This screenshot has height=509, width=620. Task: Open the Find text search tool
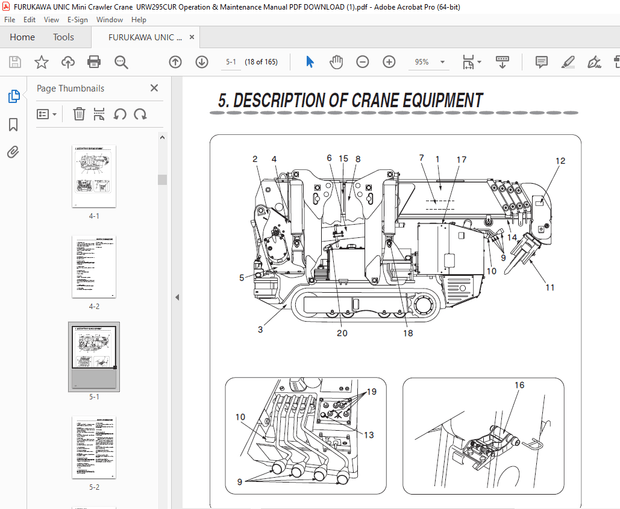click(x=121, y=62)
